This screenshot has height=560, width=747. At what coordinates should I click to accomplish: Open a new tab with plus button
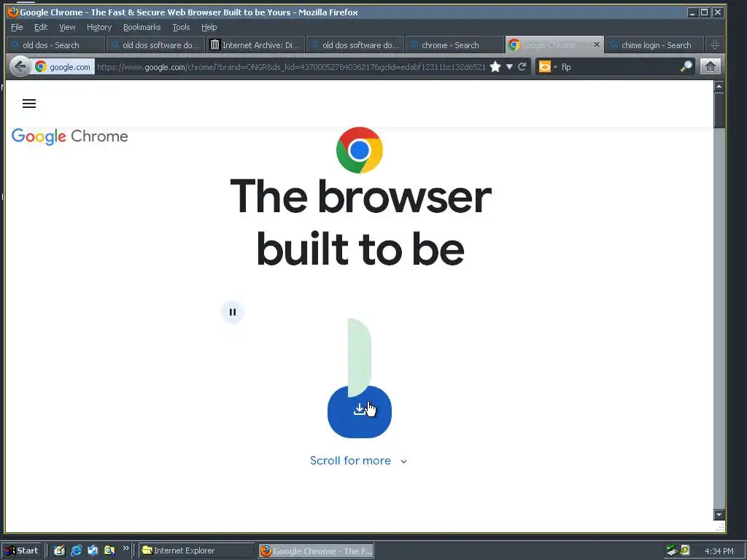[715, 44]
